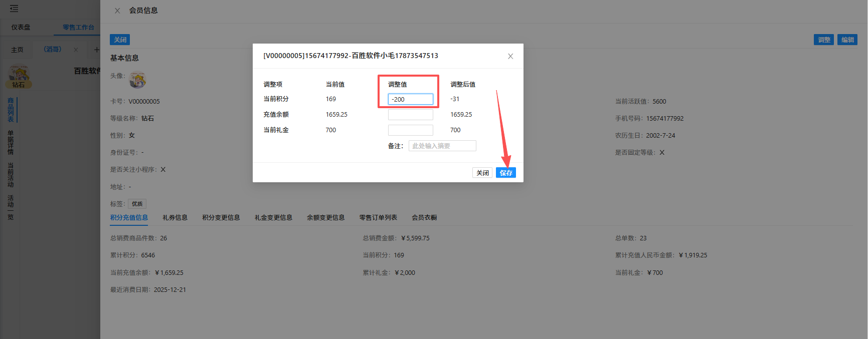This screenshot has width=868, height=339.
Task: Click the blue 关闭 button under 会员信息
Action: [120, 40]
